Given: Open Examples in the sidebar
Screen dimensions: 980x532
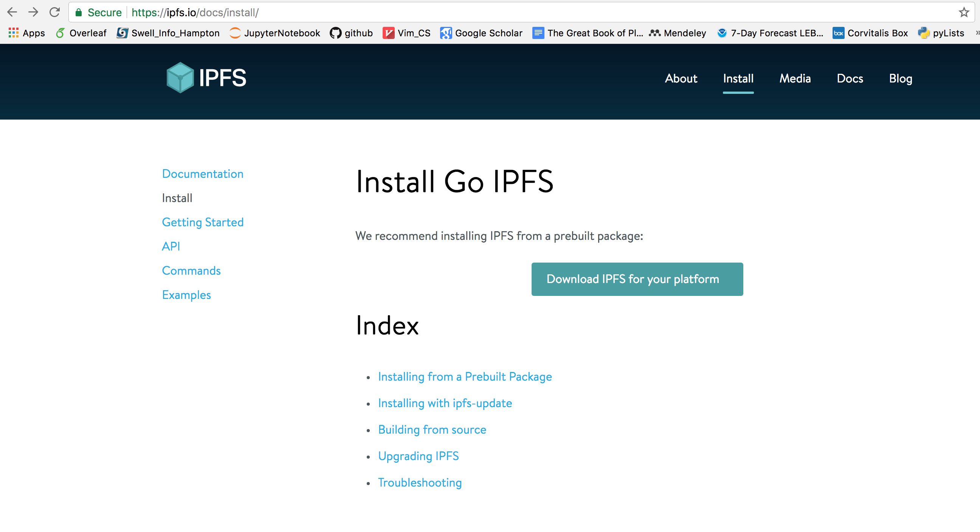Looking at the screenshot, I should point(186,295).
